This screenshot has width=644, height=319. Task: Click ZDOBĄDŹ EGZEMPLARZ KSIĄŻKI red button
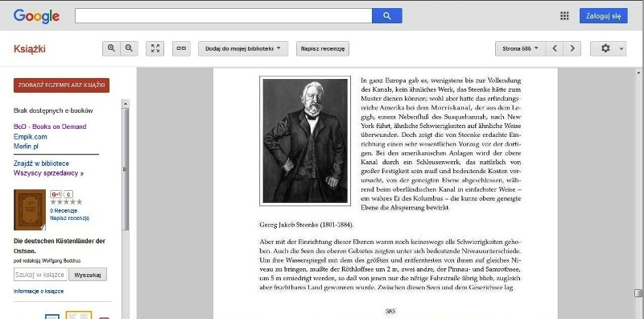point(62,85)
